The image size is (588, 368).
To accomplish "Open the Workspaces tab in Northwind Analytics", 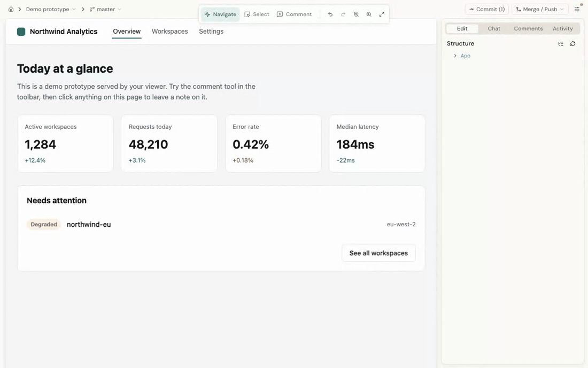I will click(170, 32).
